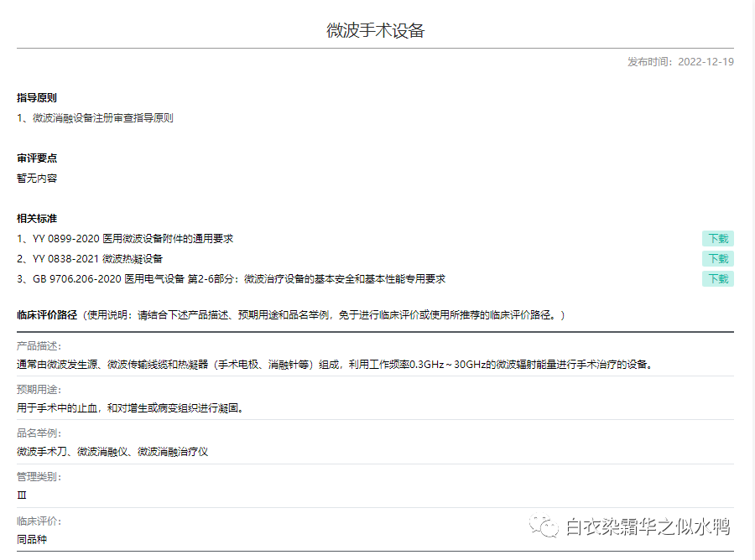Select the 用于手术中的止血 intended use text
The image size is (755, 560).
(x=130, y=408)
